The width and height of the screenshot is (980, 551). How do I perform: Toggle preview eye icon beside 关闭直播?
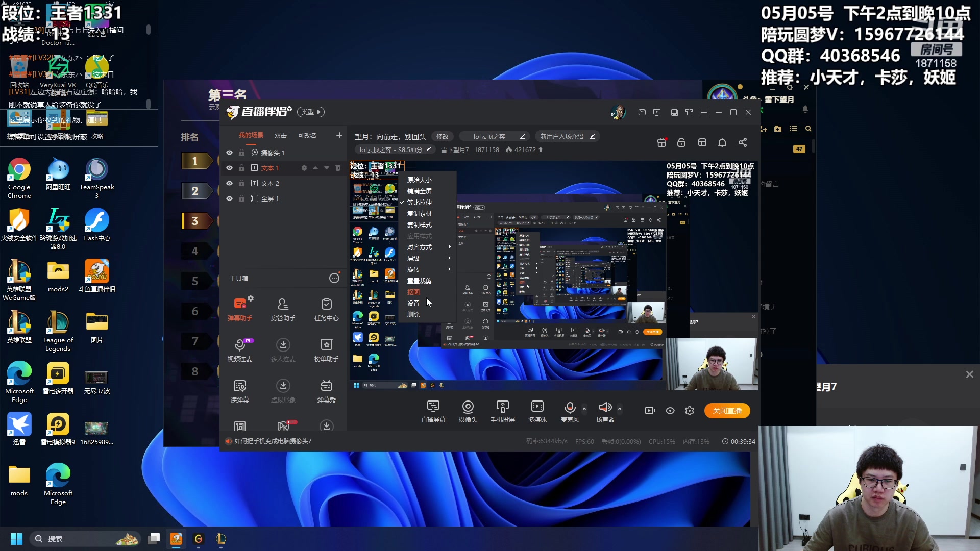click(670, 411)
